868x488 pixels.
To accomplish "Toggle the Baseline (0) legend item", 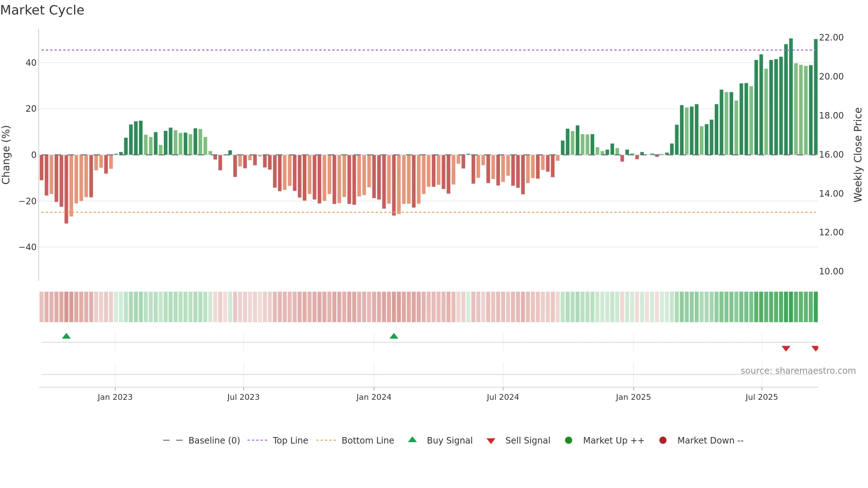I will coord(201,440).
